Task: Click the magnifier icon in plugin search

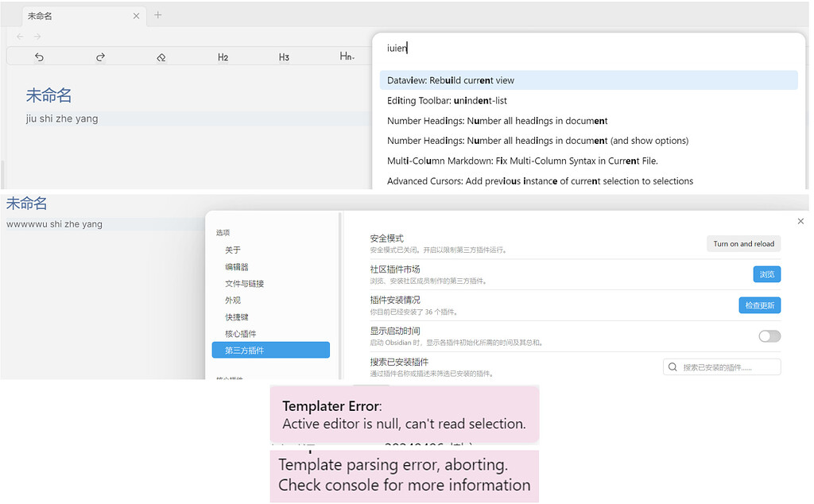Action: pos(673,367)
